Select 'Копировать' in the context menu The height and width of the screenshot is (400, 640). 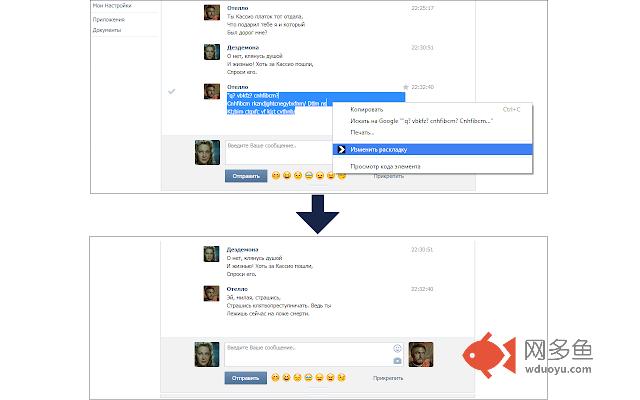(x=433, y=109)
